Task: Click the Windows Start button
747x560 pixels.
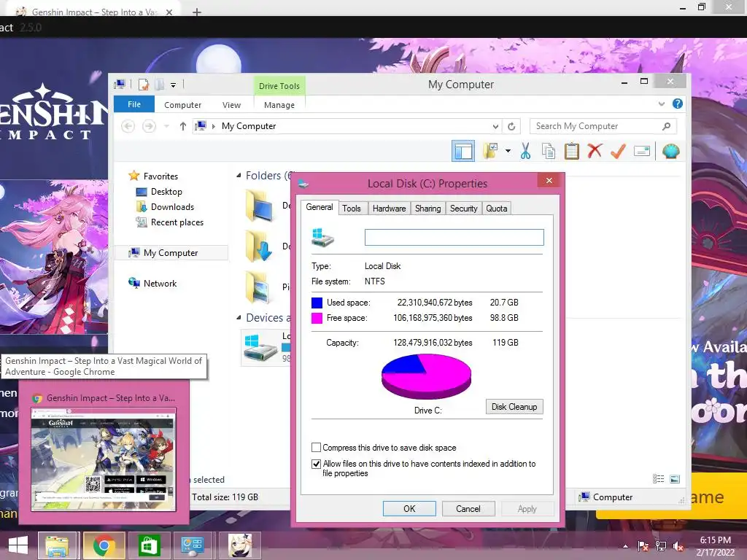Action: click(x=18, y=545)
